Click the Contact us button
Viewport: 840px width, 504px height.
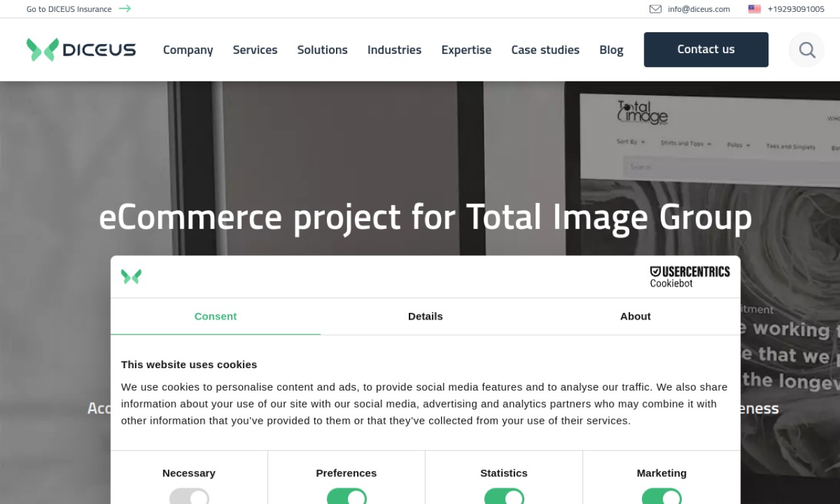[706, 50]
